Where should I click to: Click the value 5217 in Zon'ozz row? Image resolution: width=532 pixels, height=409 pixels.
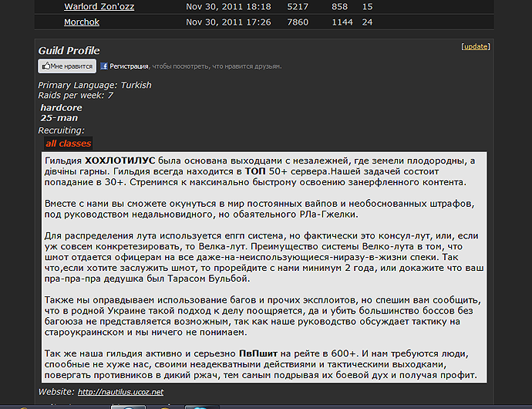tap(298, 7)
